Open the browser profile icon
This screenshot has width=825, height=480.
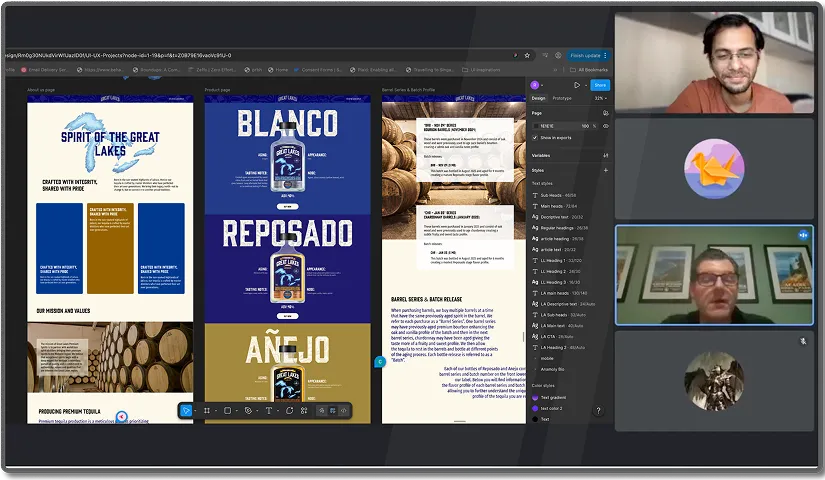(x=558, y=55)
